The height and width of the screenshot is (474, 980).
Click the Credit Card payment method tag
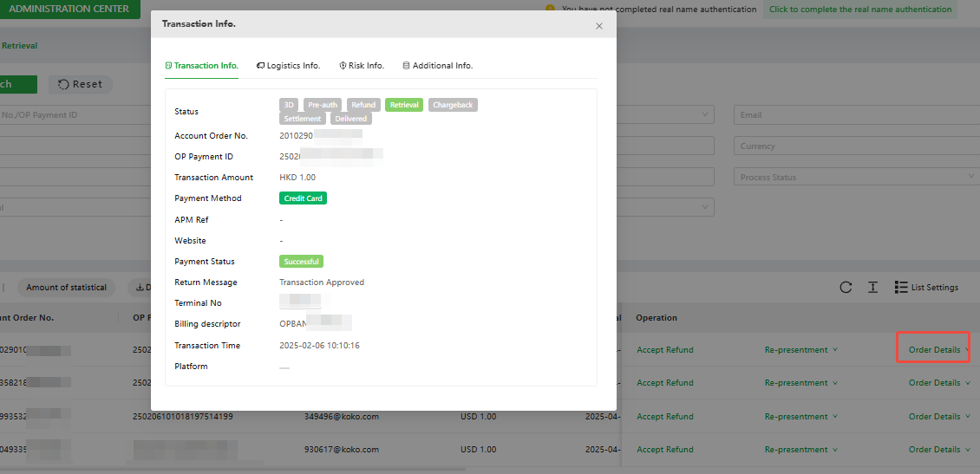point(304,198)
